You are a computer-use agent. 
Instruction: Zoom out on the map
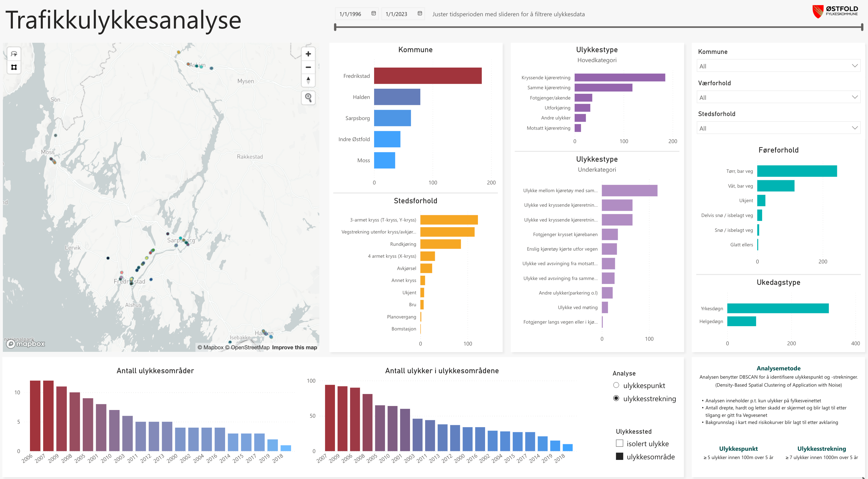[308, 67]
